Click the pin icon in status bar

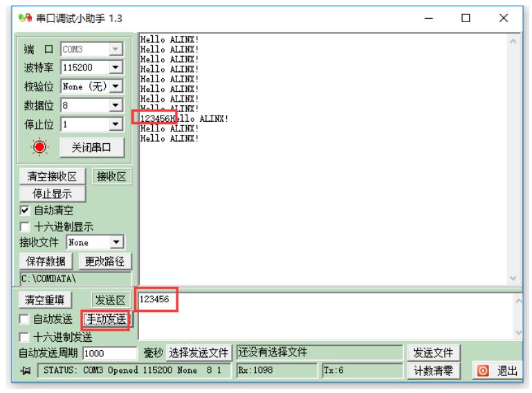tap(26, 372)
